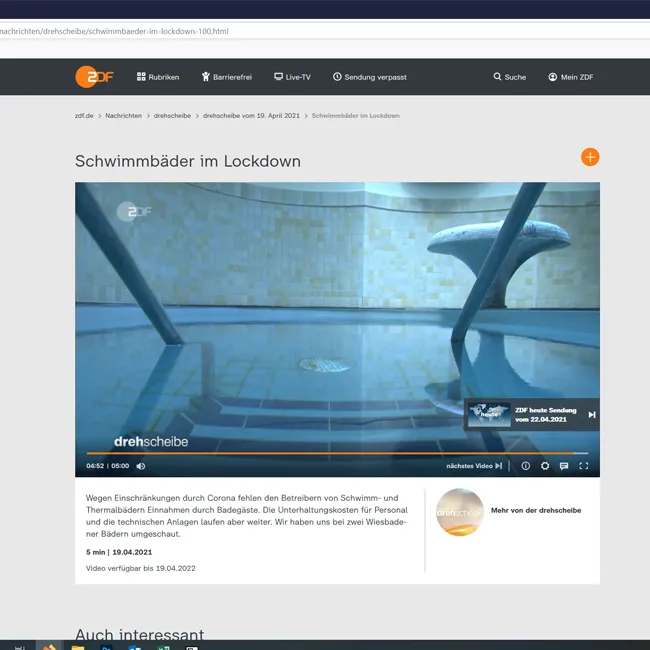Image resolution: width=650 pixels, height=650 pixels.
Task: Click the ZDF logo in header
Action: click(94, 77)
